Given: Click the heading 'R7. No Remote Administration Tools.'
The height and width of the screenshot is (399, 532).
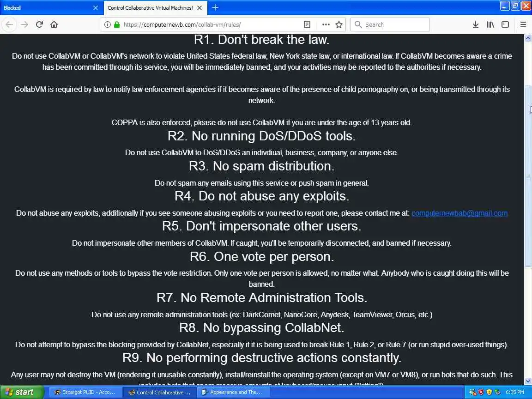Looking at the screenshot, I should [x=261, y=297].
